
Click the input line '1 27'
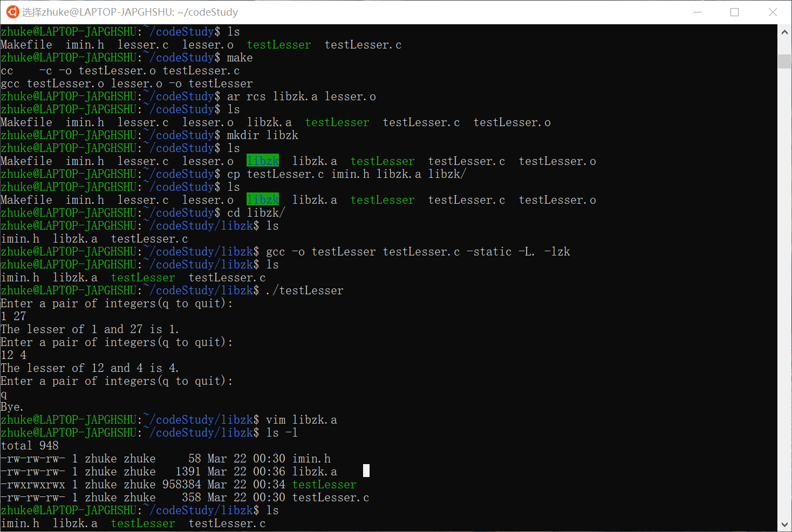click(x=13, y=316)
